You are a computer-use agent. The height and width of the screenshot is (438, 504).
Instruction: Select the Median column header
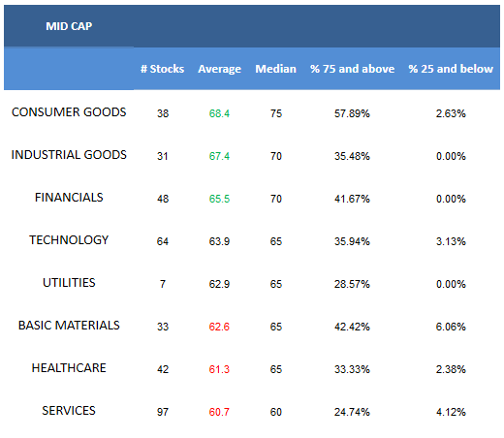(275, 69)
